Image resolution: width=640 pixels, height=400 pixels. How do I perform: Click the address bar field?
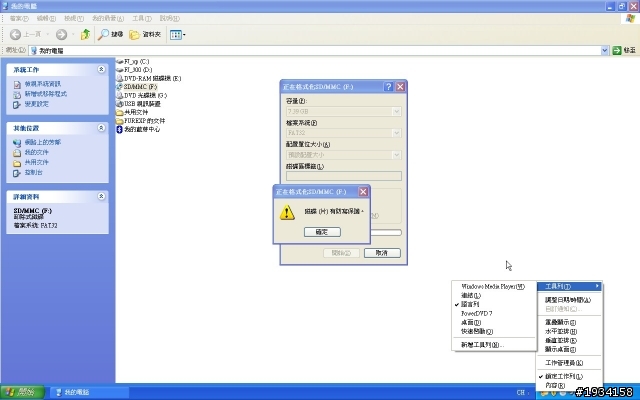318,50
